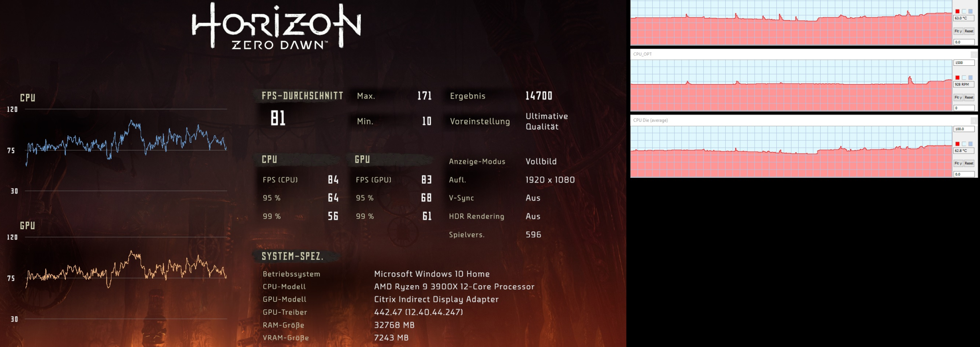Screen dimensions: 980x347
Task: Click Reset on the 63.0 °C graph
Action: tap(969, 31)
